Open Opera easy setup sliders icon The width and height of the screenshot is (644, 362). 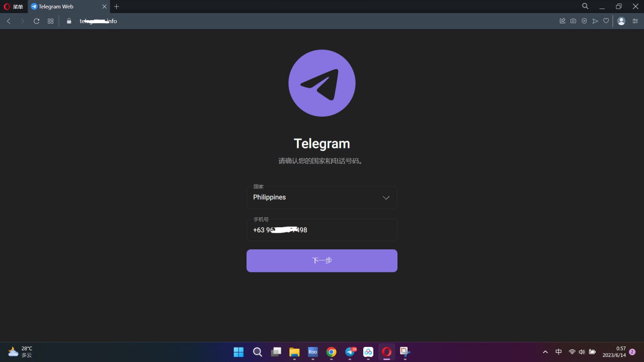635,21
